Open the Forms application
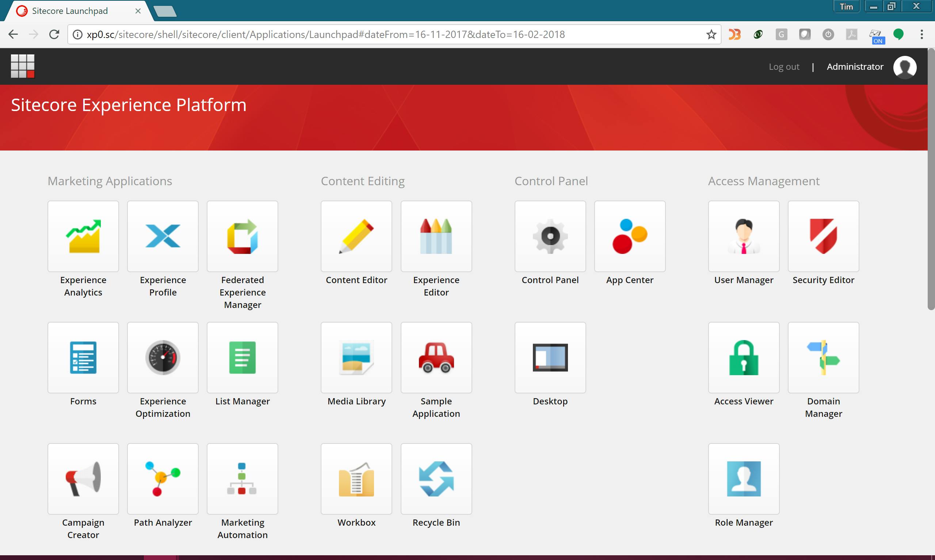935x560 pixels. point(83,357)
